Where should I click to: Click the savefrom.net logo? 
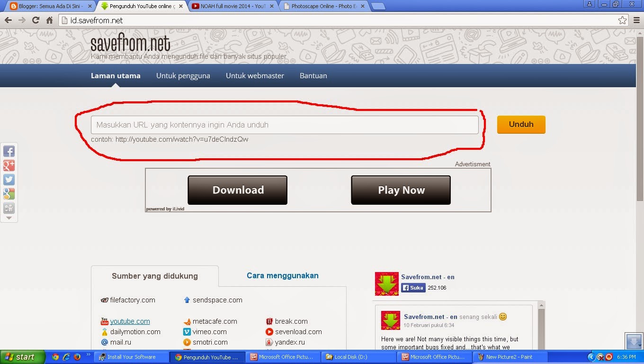point(130,44)
